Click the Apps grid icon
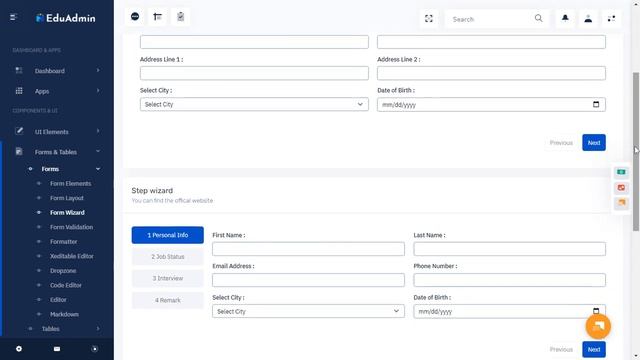This screenshot has height=360, width=640. click(x=19, y=91)
